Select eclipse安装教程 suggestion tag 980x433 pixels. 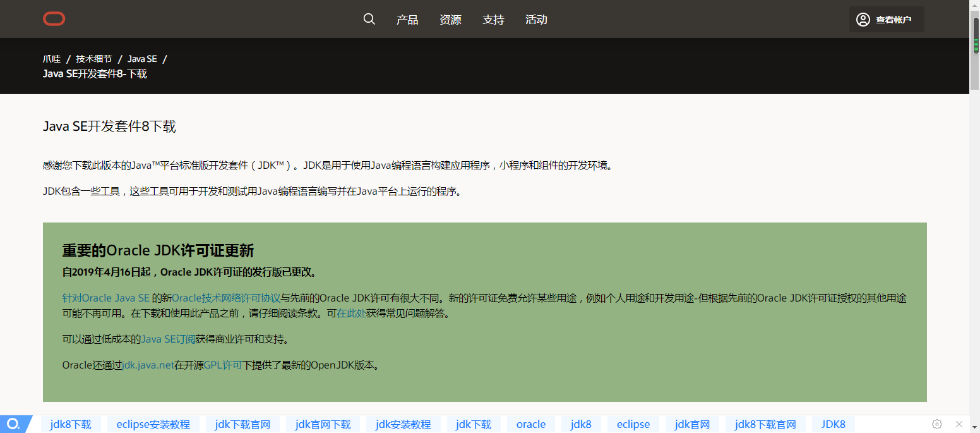coord(153,424)
